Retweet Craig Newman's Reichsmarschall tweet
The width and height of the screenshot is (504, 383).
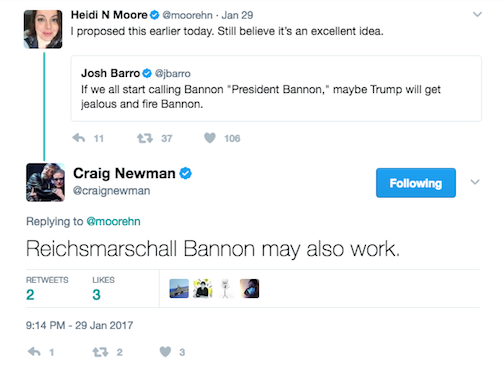tap(100, 352)
